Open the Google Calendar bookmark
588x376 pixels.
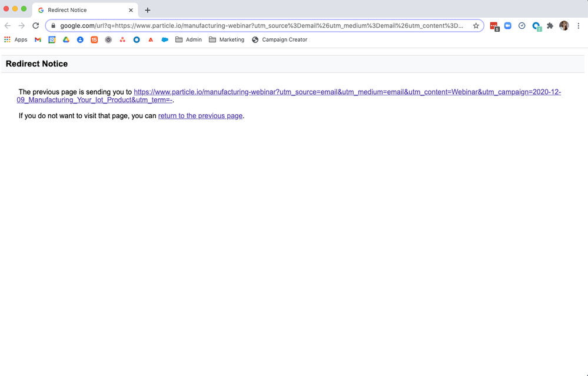point(52,40)
